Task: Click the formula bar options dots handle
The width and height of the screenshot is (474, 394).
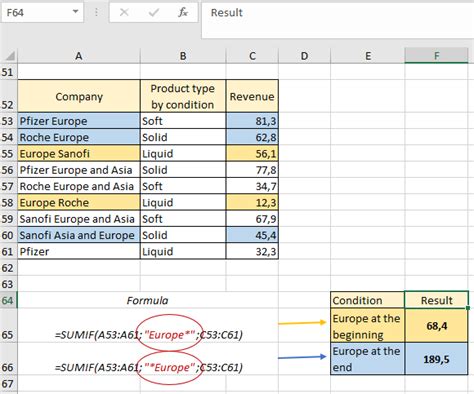Action: click(x=96, y=12)
